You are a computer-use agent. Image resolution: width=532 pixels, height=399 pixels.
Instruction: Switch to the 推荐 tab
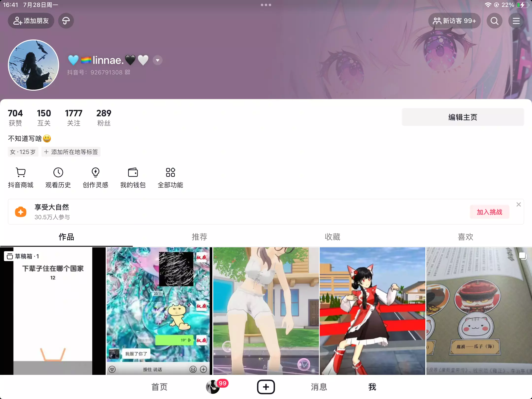(x=199, y=237)
